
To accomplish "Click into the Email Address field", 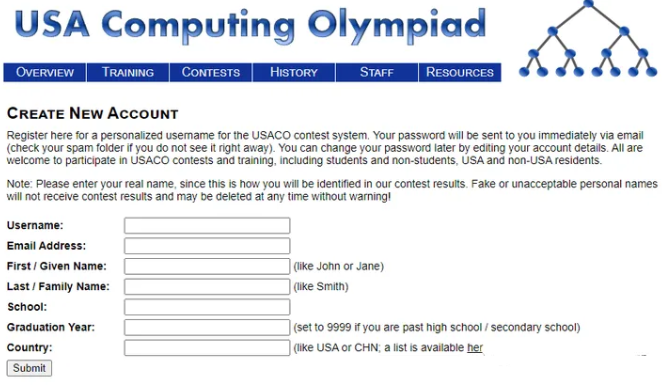I will pos(207,246).
